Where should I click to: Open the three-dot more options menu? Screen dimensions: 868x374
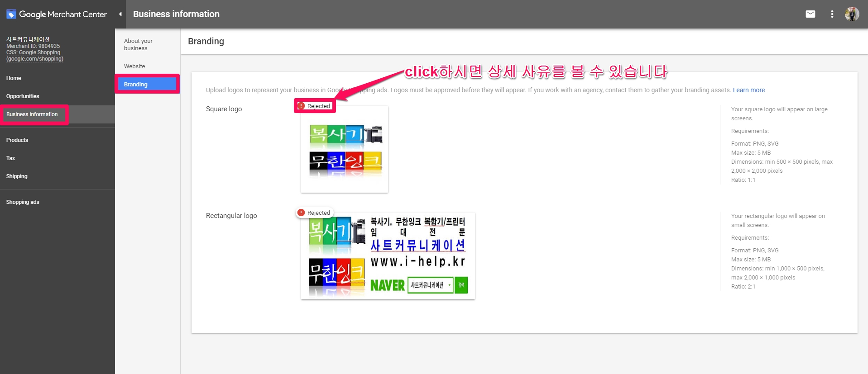pos(832,14)
